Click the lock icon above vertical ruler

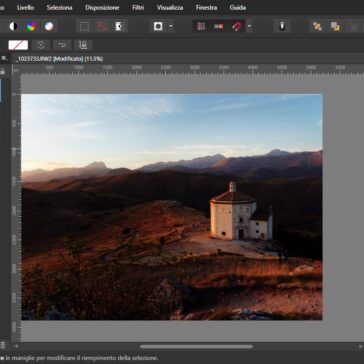pyautogui.click(x=3, y=71)
